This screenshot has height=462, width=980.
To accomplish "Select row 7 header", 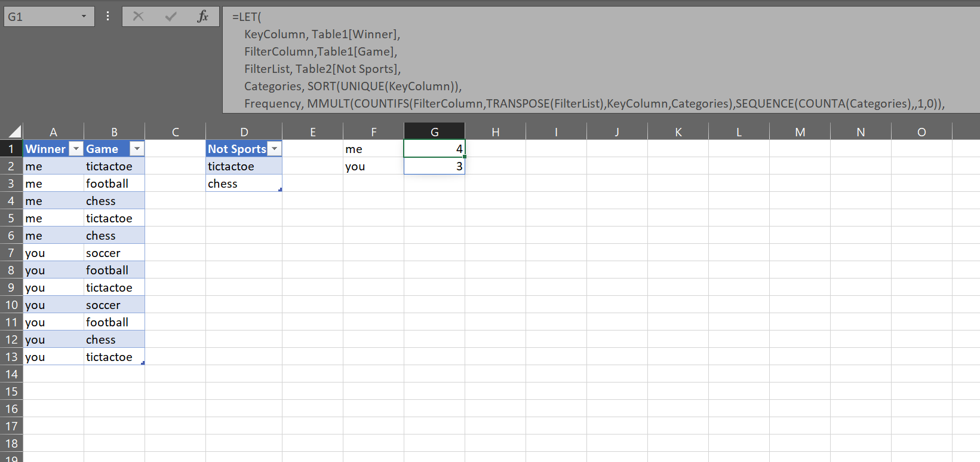I will [11, 252].
